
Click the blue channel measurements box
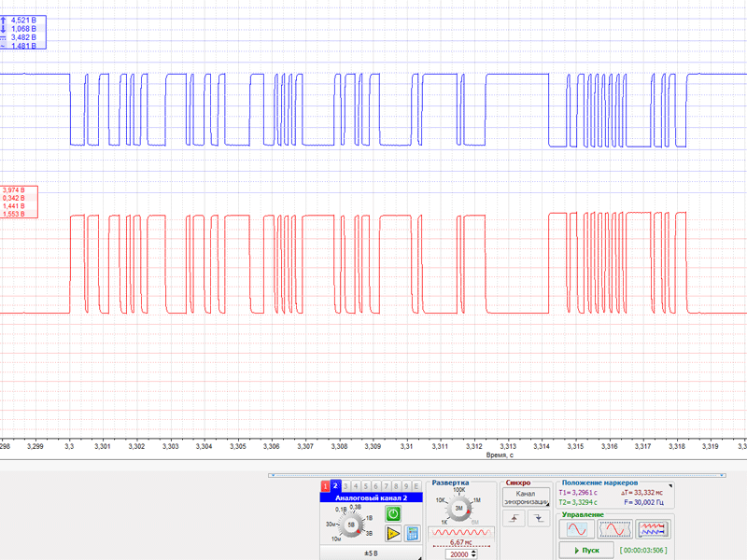24,32
